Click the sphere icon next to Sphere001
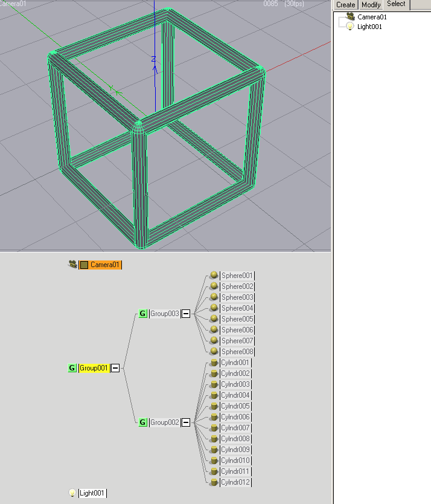The image size is (431, 504). tap(213, 276)
